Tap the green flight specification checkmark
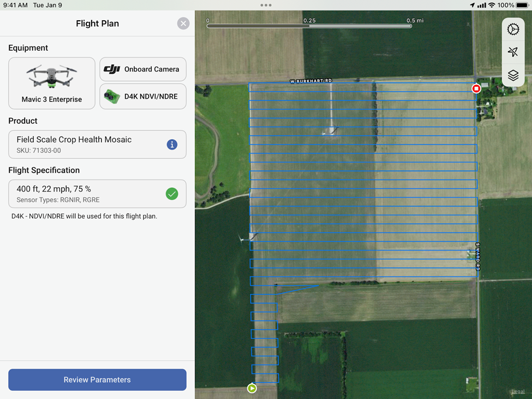This screenshot has height=399, width=532. click(x=172, y=194)
